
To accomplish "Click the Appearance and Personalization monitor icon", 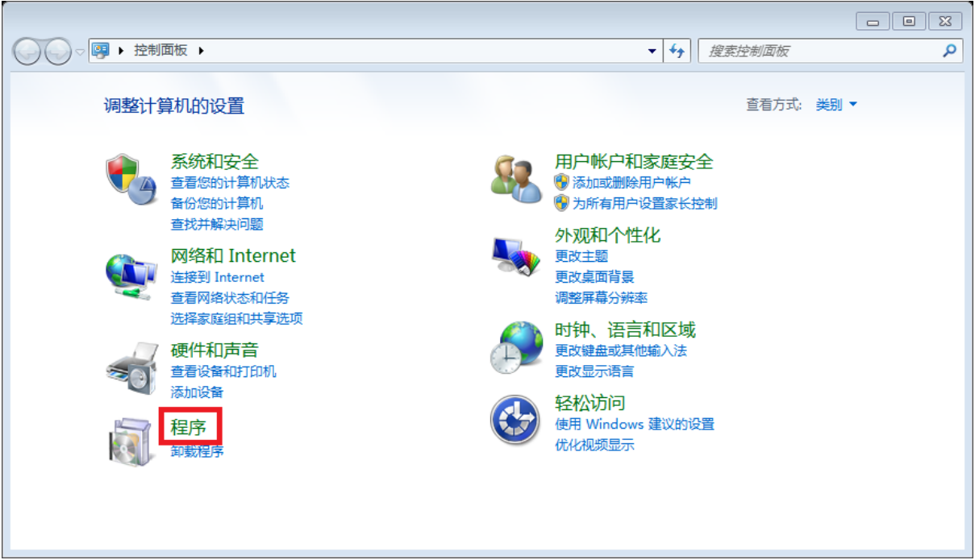I will pos(517,255).
